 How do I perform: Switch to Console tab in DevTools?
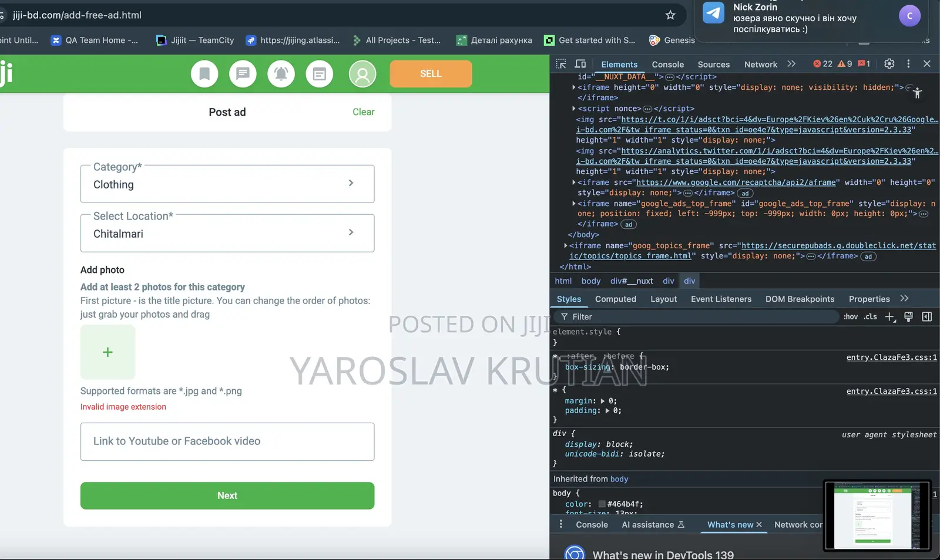pos(667,65)
